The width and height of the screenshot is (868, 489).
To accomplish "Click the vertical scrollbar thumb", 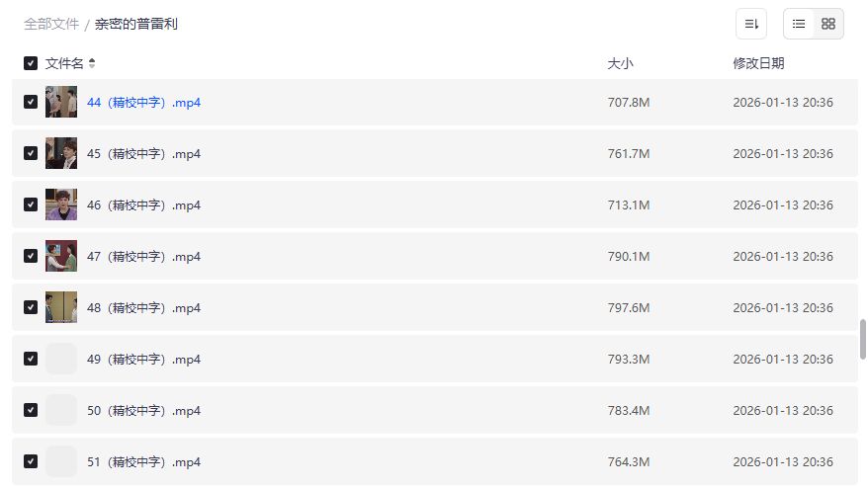I will [863, 339].
